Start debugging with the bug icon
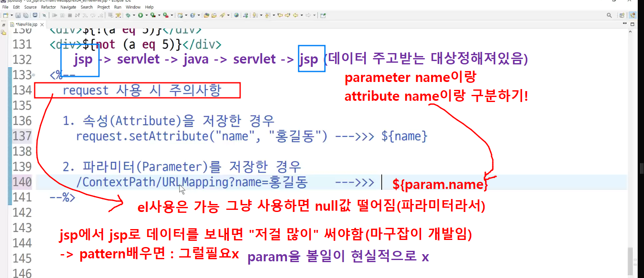The image size is (644, 278). point(128,15)
